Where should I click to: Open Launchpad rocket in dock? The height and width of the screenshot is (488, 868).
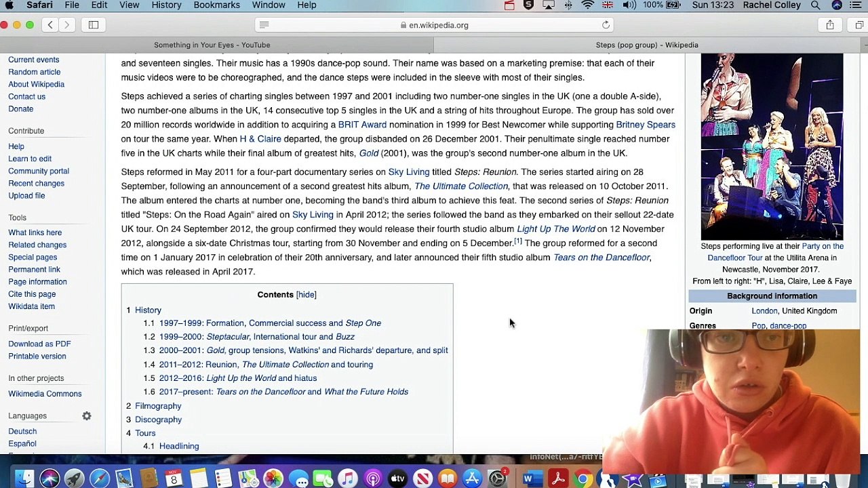[75, 479]
